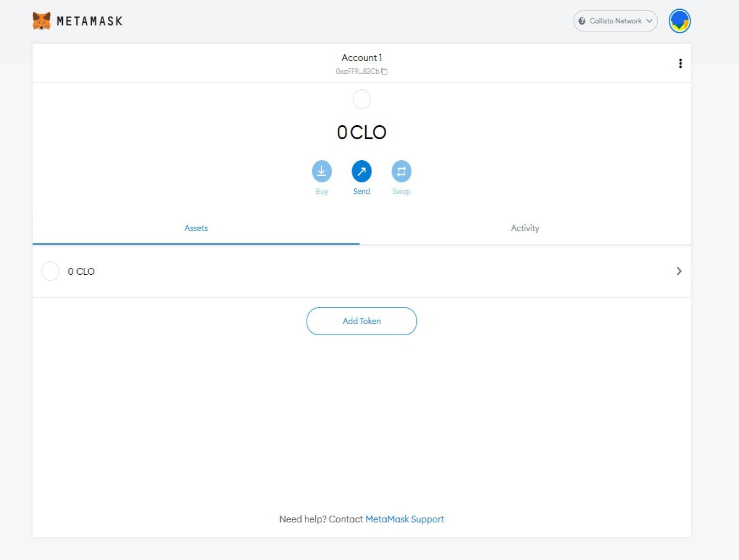This screenshot has height=560, width=739.
Task: Click the Buy download-arrow icon
Action: [321, 171]
